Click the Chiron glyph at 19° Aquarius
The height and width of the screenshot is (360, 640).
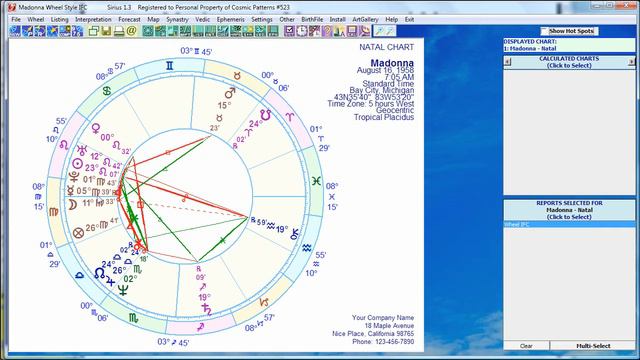pos(295,233)
